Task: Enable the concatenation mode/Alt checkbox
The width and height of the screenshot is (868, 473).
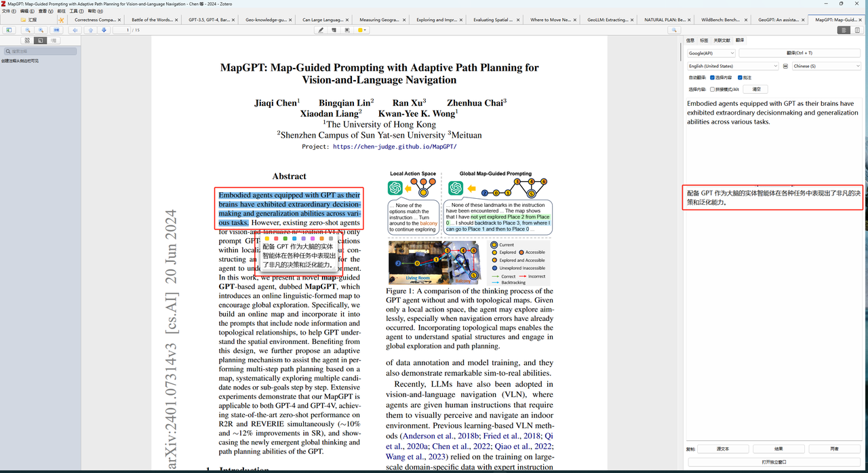Action: click(x=712, y=89)
